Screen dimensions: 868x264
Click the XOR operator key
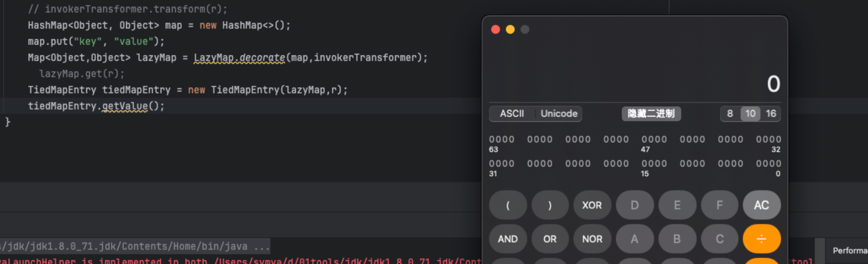pyautogui.click(x=592, y=205)
